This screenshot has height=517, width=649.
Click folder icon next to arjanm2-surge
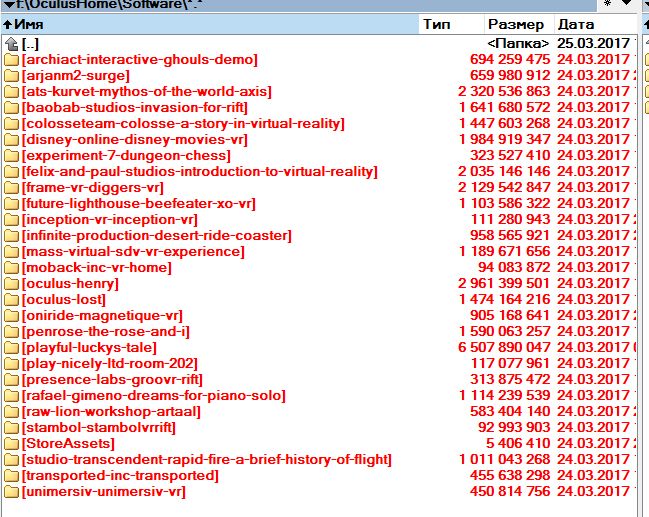(12, 76)
